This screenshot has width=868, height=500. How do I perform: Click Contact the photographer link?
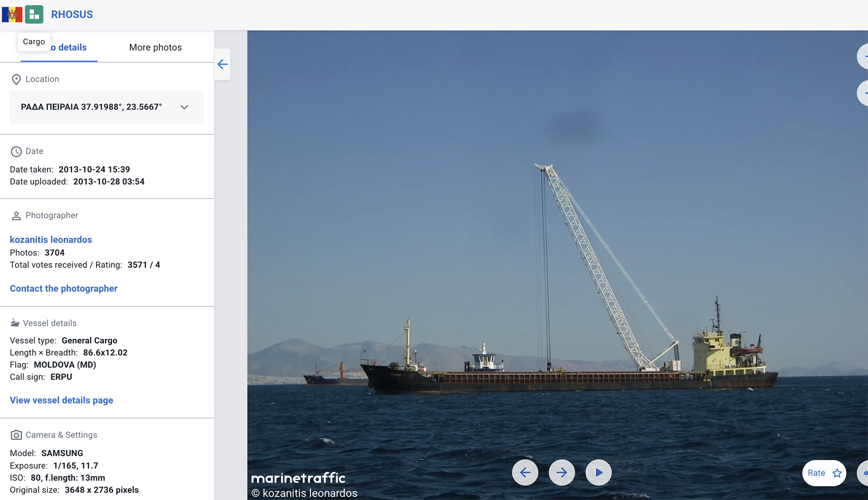(63, 289)
